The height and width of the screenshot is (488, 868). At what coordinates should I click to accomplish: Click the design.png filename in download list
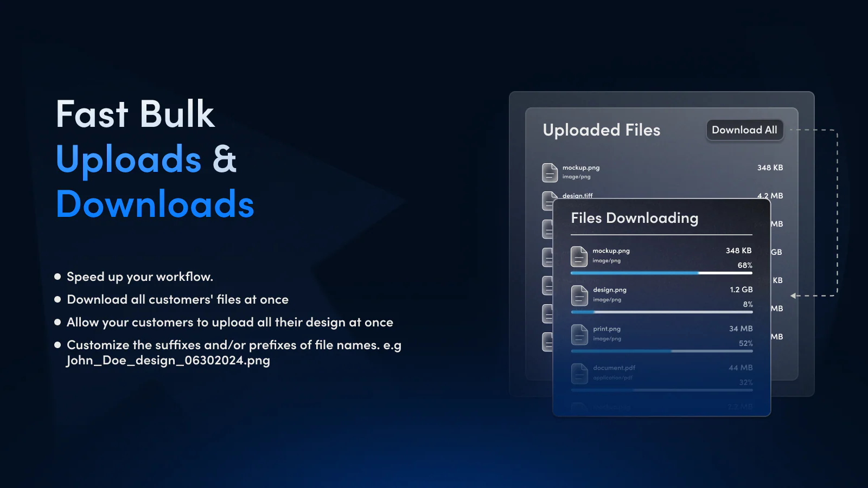pos(609,290)
